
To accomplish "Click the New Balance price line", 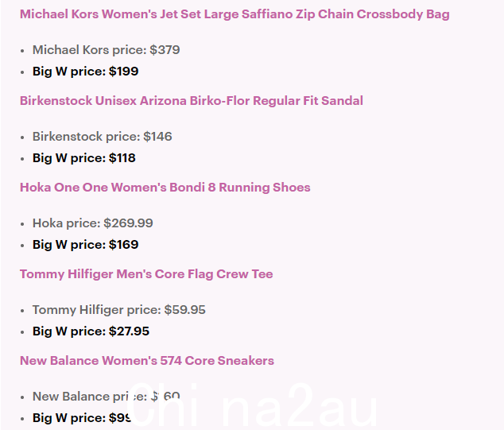I will click(x=107, y=397).
